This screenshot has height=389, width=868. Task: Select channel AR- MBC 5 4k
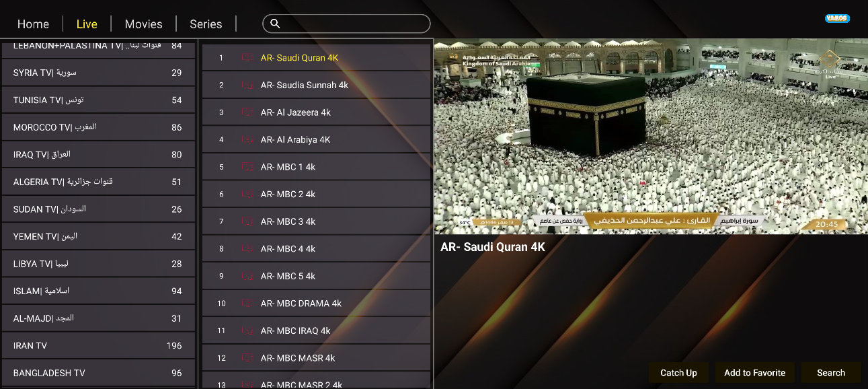316,276
